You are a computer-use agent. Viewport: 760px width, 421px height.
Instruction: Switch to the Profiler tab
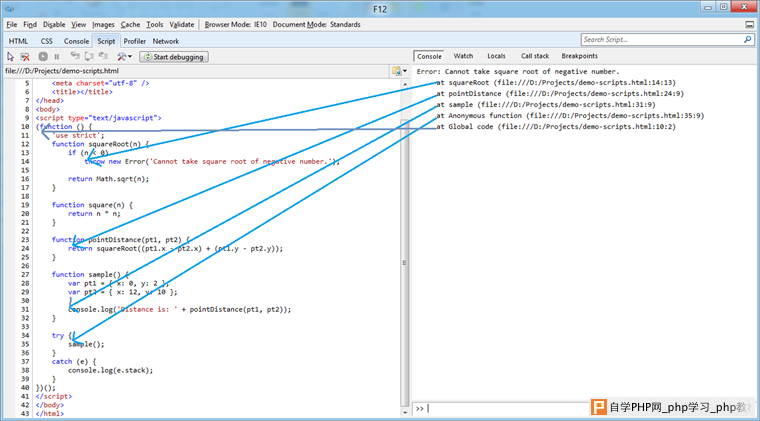click(x=135, y=41)
